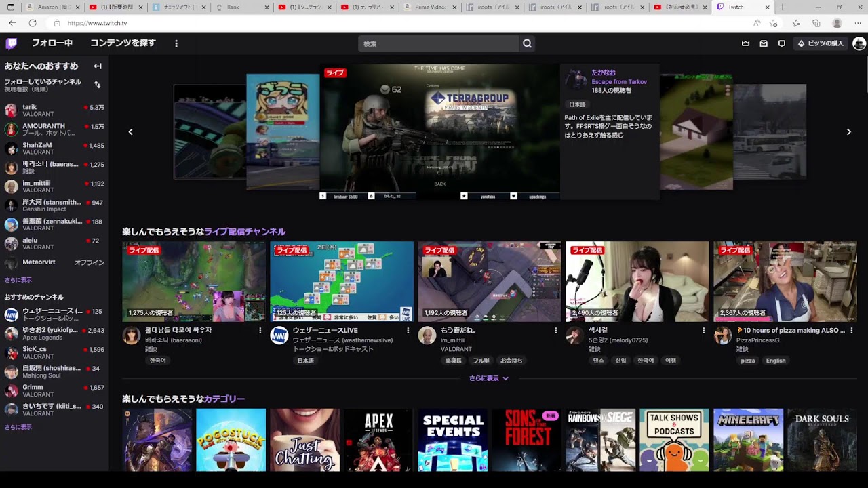Switch to the Prime Video browser tab
This screenshot has height=488, width=868.
click(430, 7)
